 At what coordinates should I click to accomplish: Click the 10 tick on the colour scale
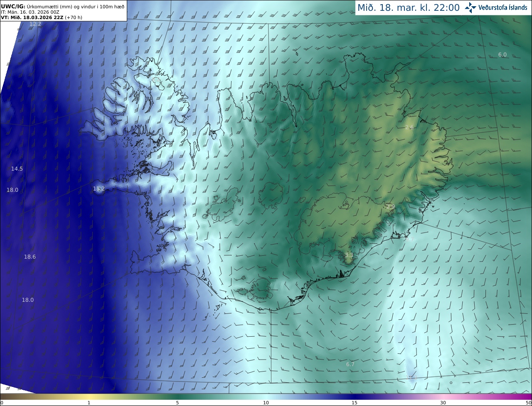pyautogui.click(x=266, y=403)
